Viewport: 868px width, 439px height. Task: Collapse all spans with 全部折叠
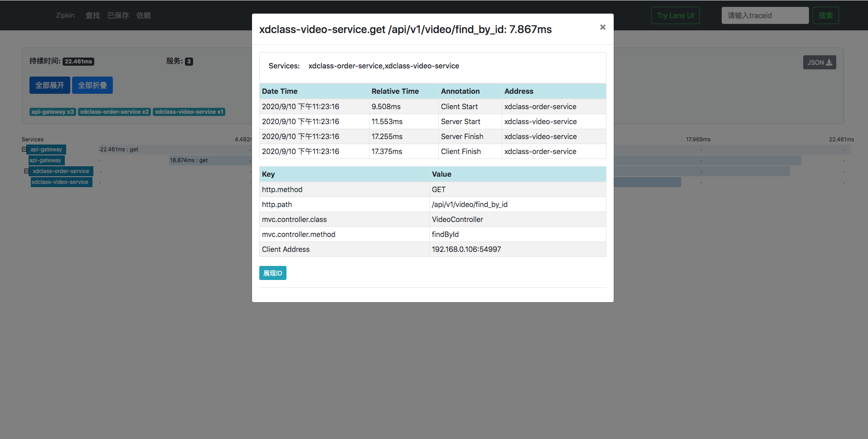(x=92, y=85)
